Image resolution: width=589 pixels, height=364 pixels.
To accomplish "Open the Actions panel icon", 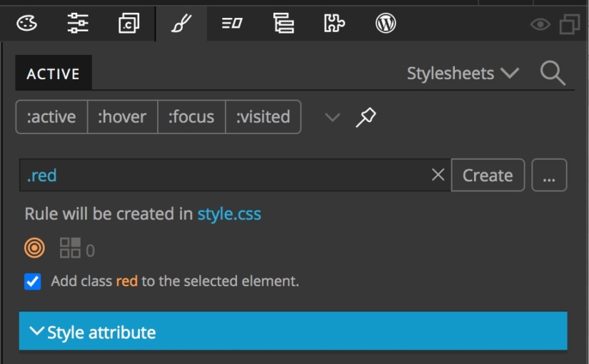I will [x=232, y=24].
